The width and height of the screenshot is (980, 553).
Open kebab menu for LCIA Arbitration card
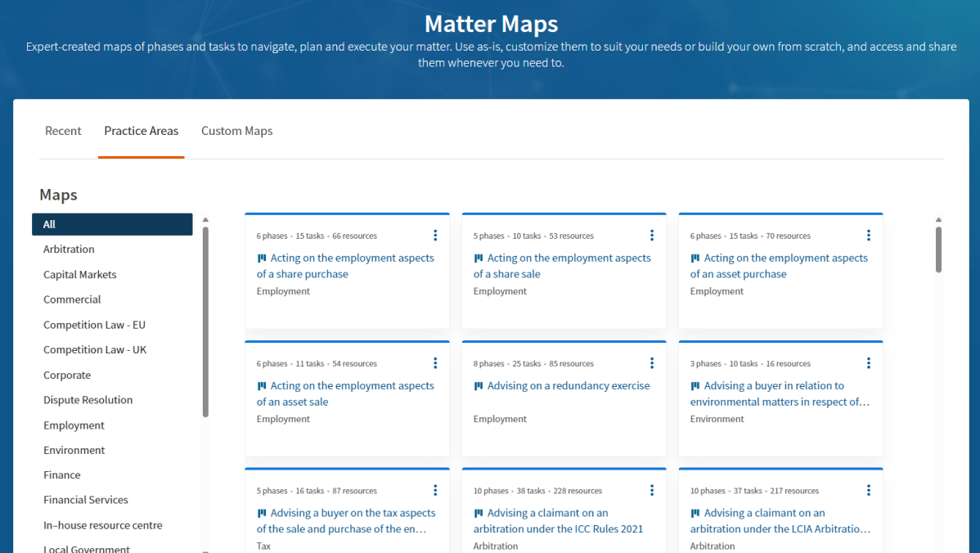pyautogui.click(x=869, y=491)
